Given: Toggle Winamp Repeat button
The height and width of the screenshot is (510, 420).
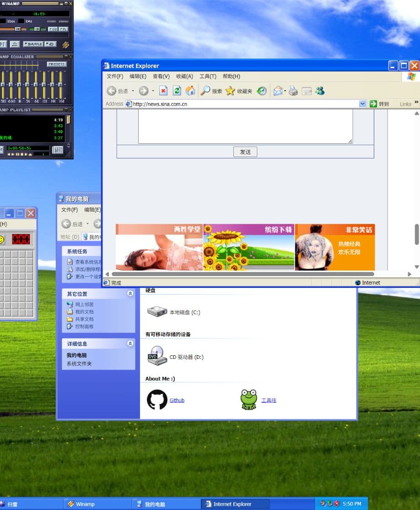Looking at the screenshot, I should [50, 44].
